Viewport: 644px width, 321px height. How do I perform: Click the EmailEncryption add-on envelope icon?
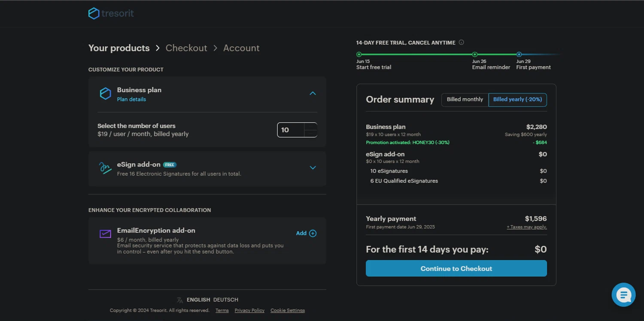[x=105, y=234]
